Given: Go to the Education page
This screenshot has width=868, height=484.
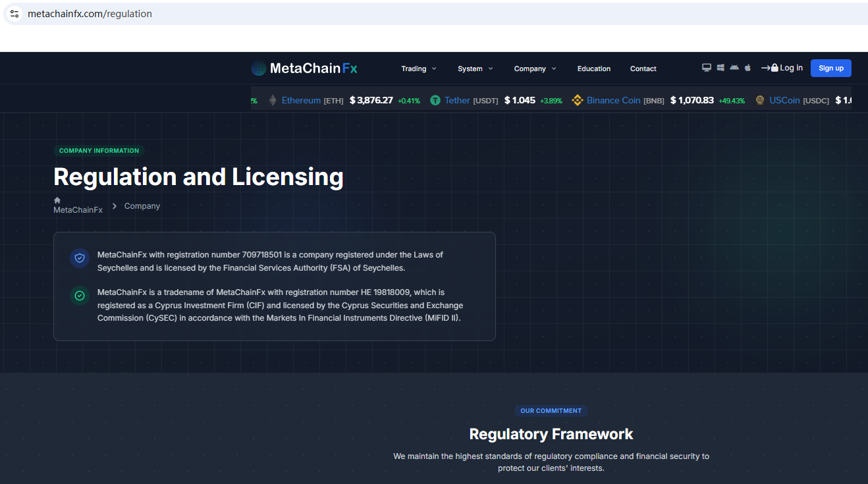Looking at the screenshot, I should pyautogui.click(x=593, y=68).
